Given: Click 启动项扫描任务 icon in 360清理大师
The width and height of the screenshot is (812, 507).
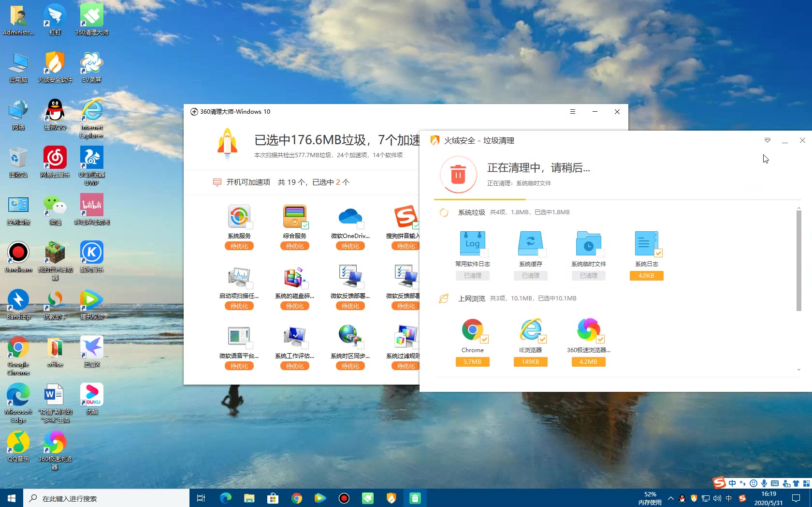Looking at the screenshot, I should coord(239,276).
